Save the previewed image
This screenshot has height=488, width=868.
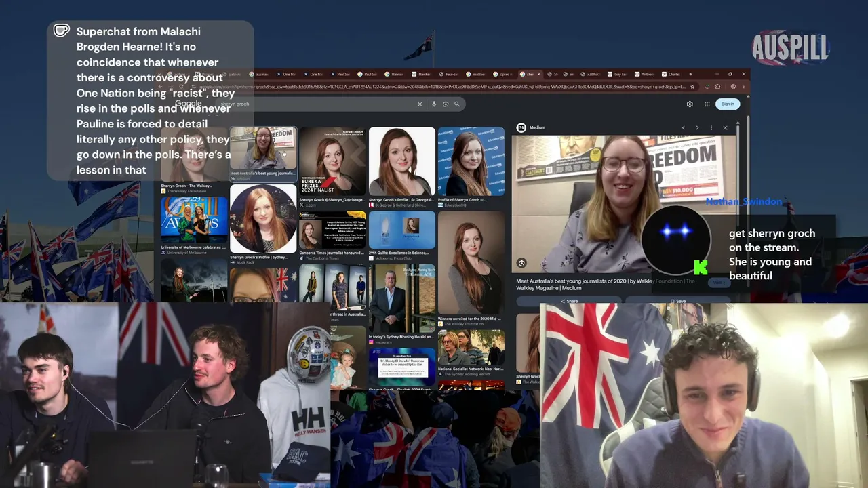tap(678, 301)
